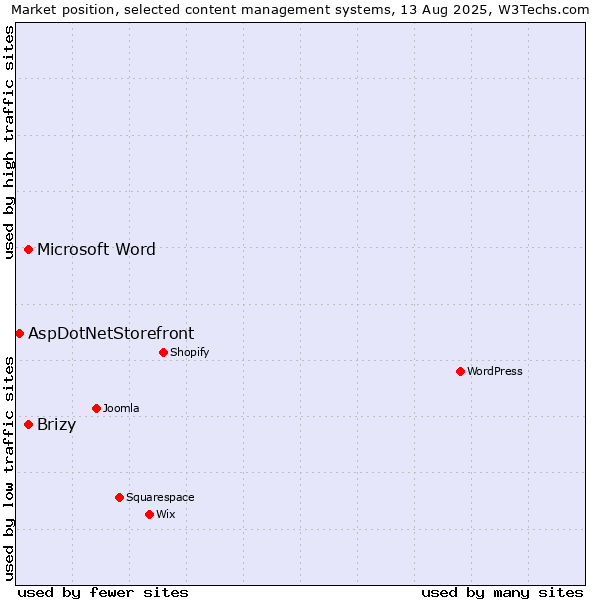The width and height of the screenshot is (600, 600).
Task: Click the 'used by fewer sites' axis label
Action: (103, 593)
